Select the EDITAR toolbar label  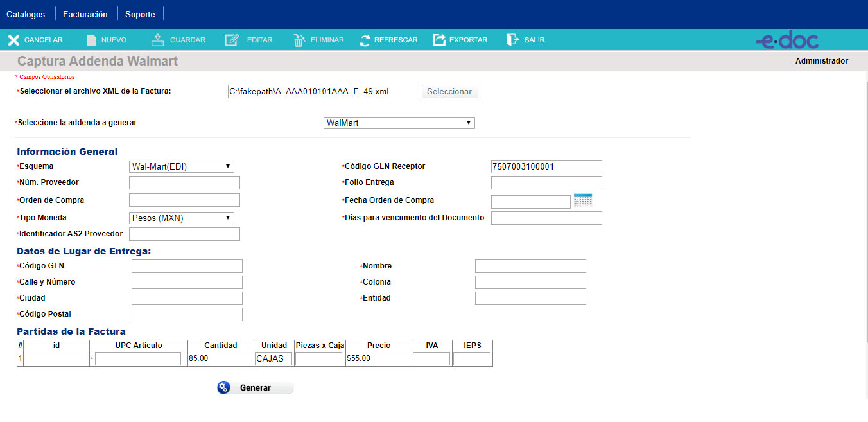pyautogui.click(x=259, y=40)
